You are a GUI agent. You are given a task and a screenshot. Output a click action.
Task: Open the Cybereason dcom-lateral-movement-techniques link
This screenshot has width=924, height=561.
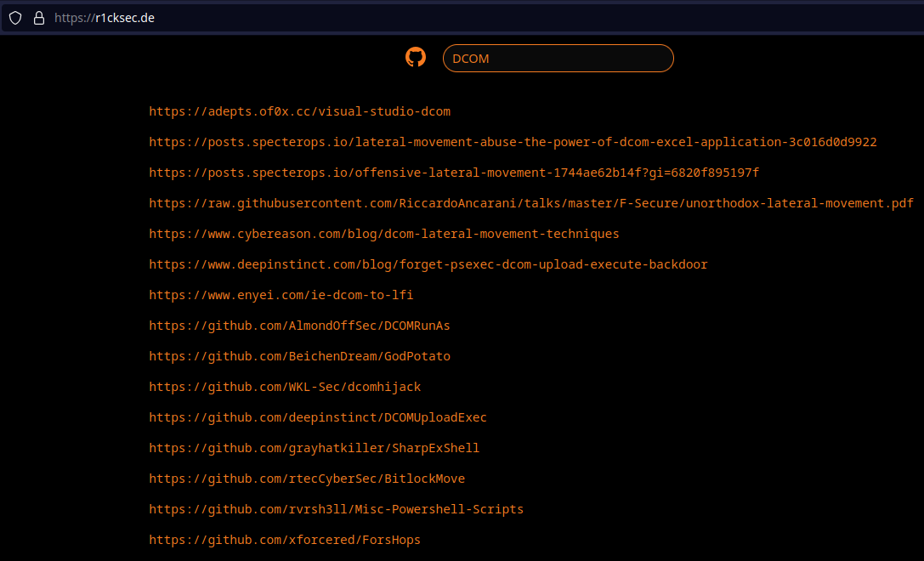[x=383, y=234]
